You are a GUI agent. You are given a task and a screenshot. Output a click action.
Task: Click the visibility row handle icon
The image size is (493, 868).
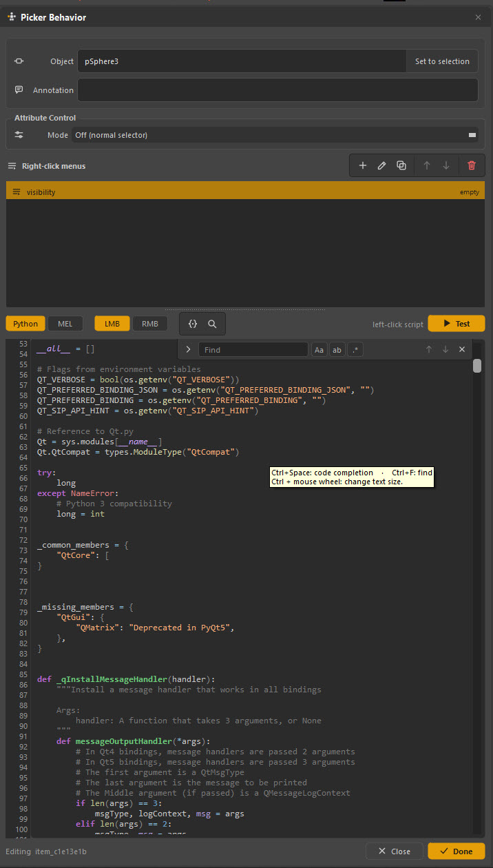17,192
